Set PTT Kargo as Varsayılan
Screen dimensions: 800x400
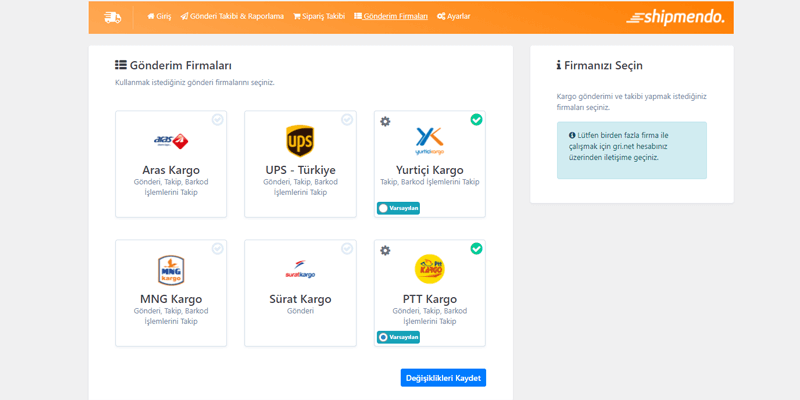(x=398, y=337)
